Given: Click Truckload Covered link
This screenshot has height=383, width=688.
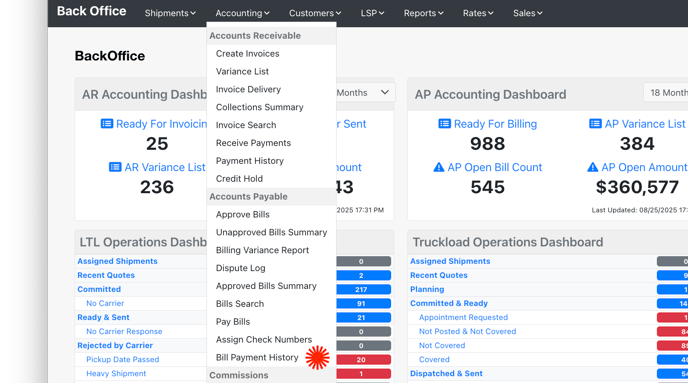Looking at the screenshot, I should (434, 359).
